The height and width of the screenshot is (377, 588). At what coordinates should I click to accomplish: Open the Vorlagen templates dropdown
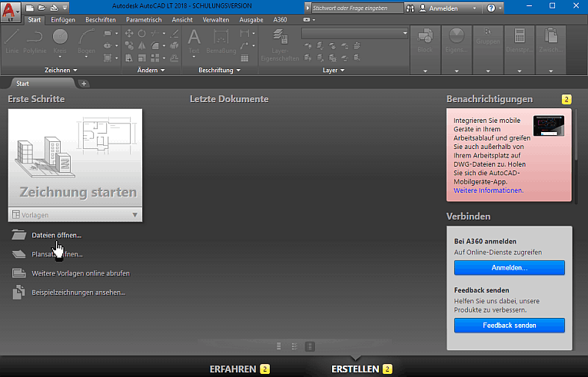(75, 215)
